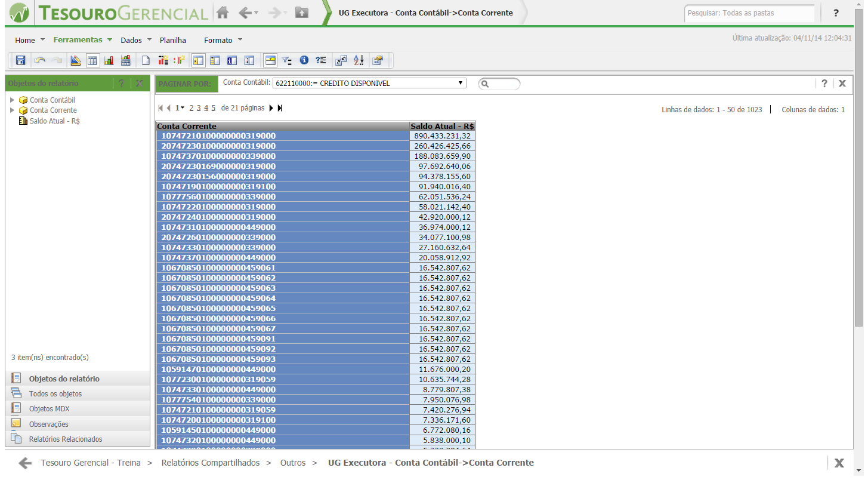Switch to Grid view icon
Viewport: 868px width, 480px height.
pyautogui.click(x=92, y=60)
